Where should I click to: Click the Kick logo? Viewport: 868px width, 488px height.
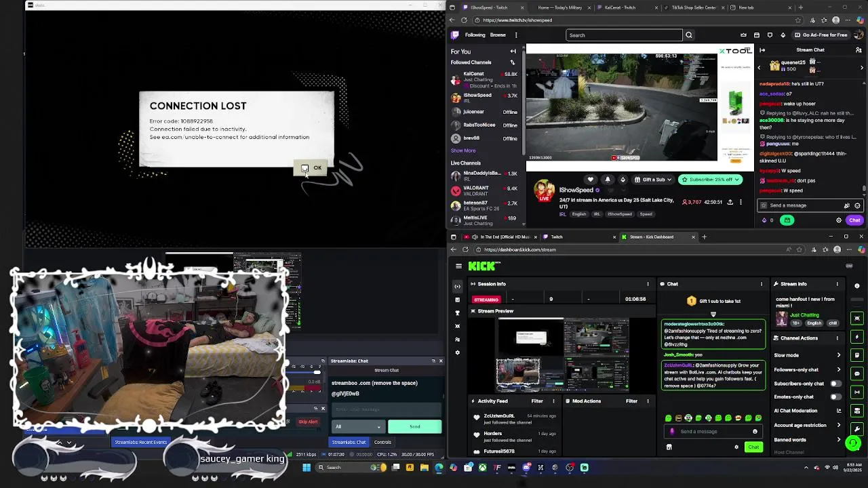[484, 266]
